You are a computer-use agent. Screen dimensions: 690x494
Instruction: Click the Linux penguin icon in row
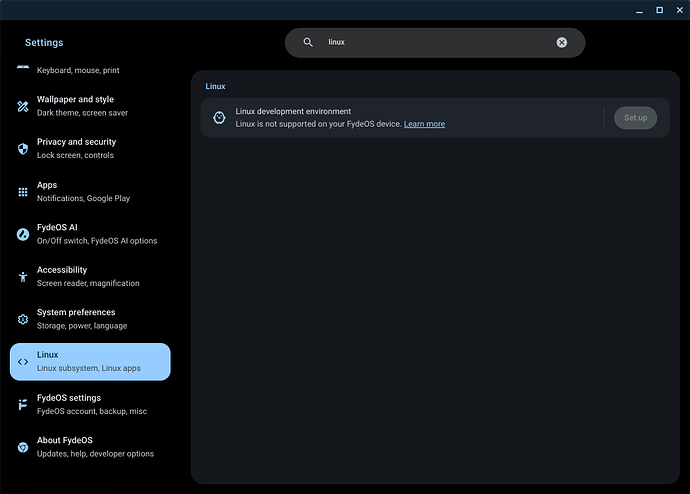[x=219, y=118]
